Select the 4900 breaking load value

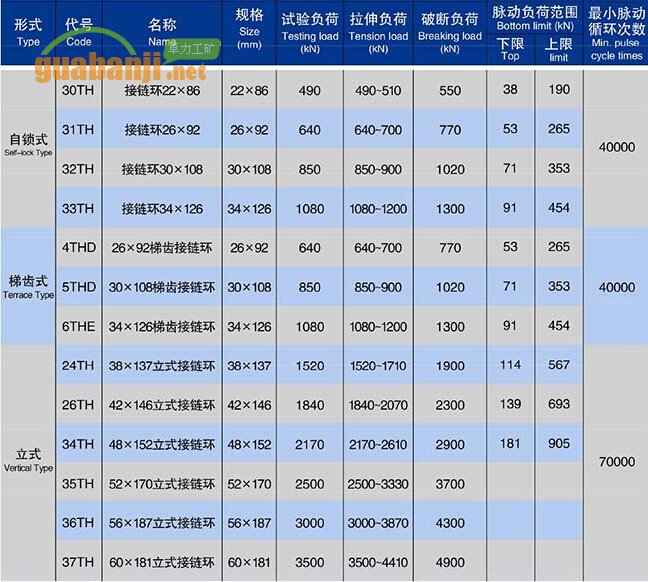click(450, 562)
